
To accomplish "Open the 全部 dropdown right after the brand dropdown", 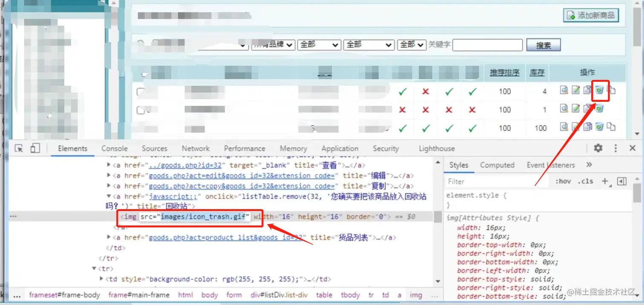I will click(x=319, y=45).
